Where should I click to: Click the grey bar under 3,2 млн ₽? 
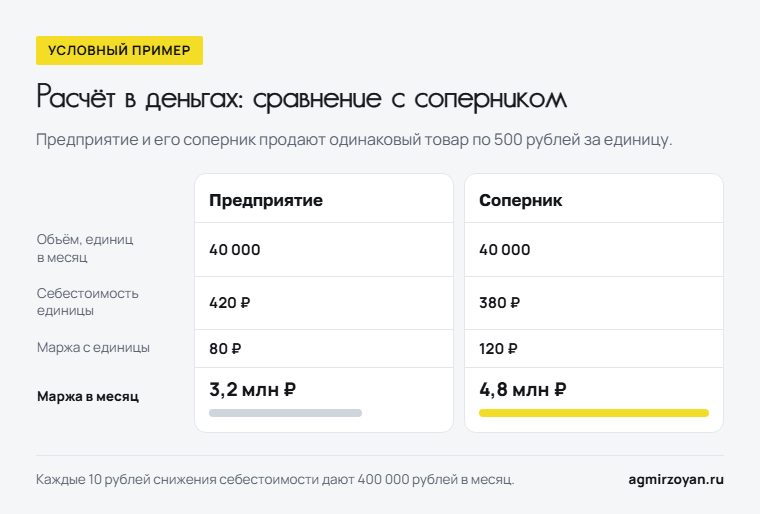(285, 413)
